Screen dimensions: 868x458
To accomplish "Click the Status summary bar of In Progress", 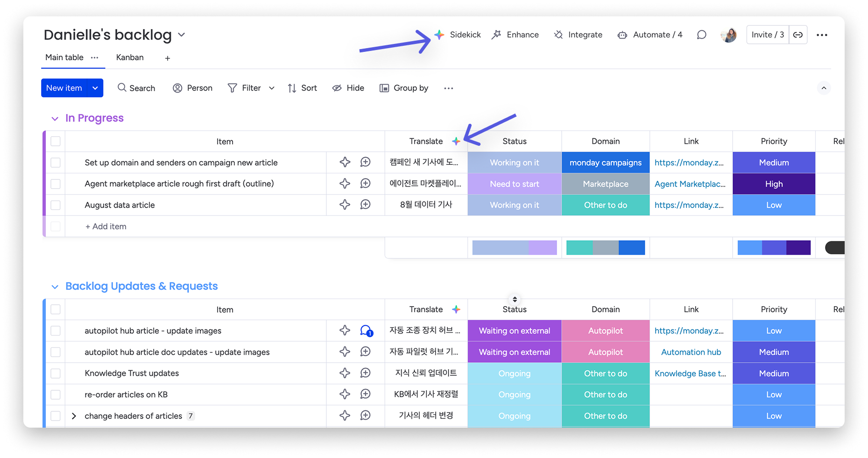I will pyautogui.click(x=514, y=247).
